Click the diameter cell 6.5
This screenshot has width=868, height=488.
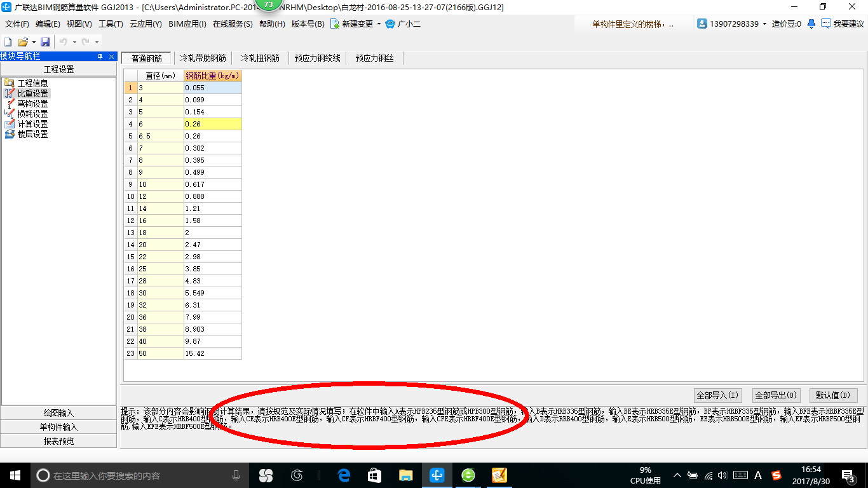click(161, 136)
